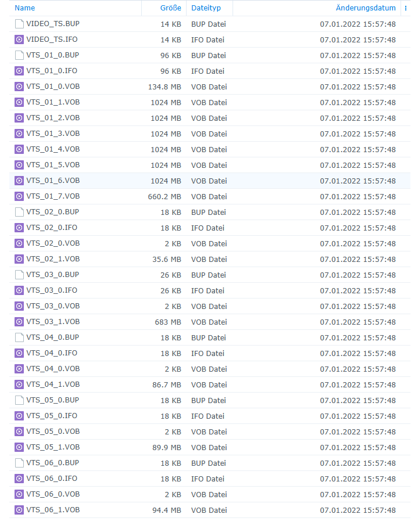Click the modification date of VTS_01_1.VOB
The image size is (411, 532).
point(358,102)
